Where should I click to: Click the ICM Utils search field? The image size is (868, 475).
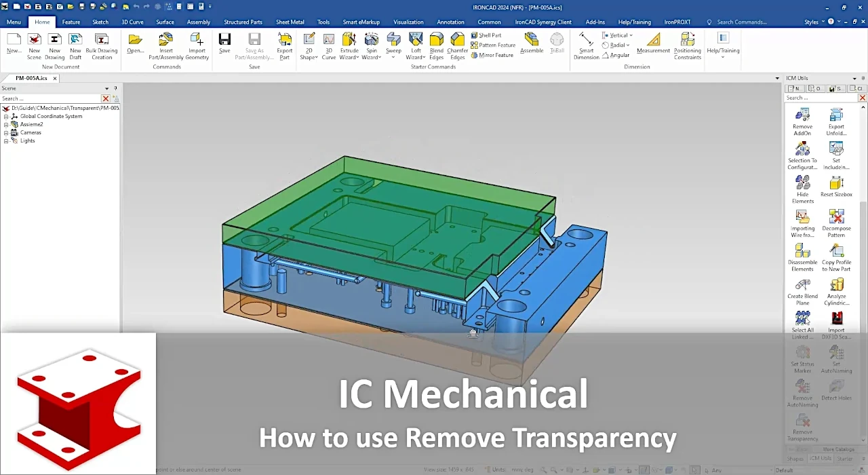coord(821,98)
